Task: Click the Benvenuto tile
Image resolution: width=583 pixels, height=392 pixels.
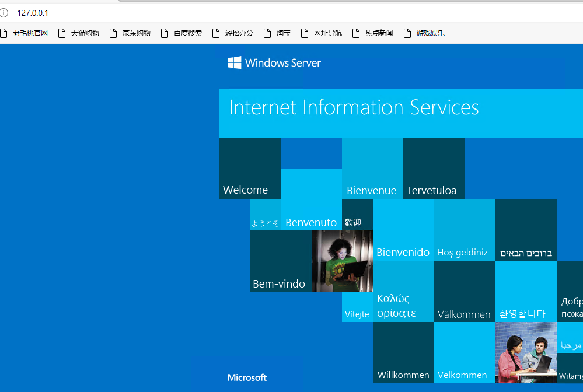Action: [x=311, y=199]
